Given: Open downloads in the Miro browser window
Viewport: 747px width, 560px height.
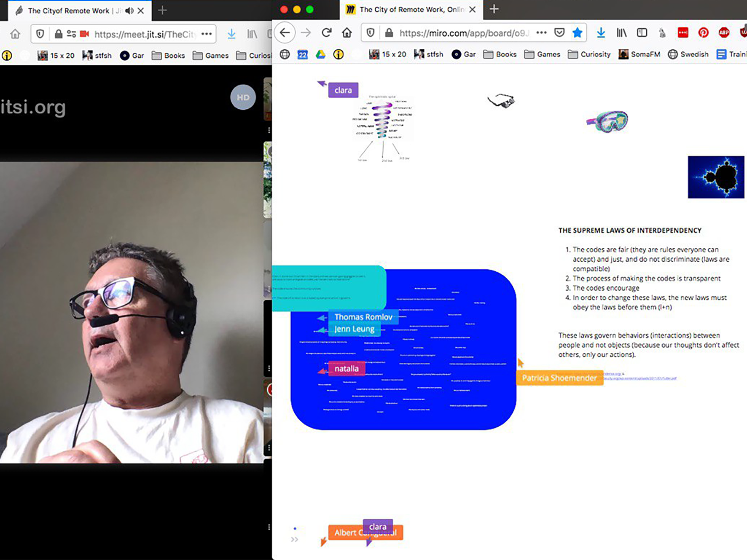Looking at the screenshot, I should (x=601, y=33).
